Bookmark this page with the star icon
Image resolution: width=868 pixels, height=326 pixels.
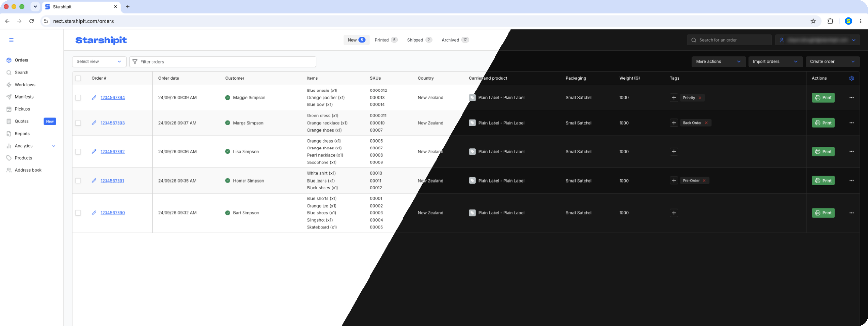tap(813, 21)
